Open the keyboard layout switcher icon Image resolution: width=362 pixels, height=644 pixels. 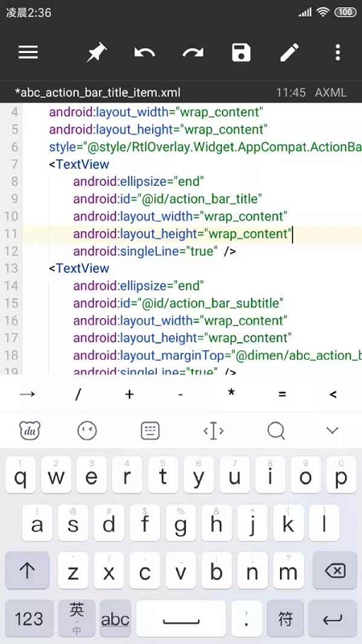click(150, 431)
